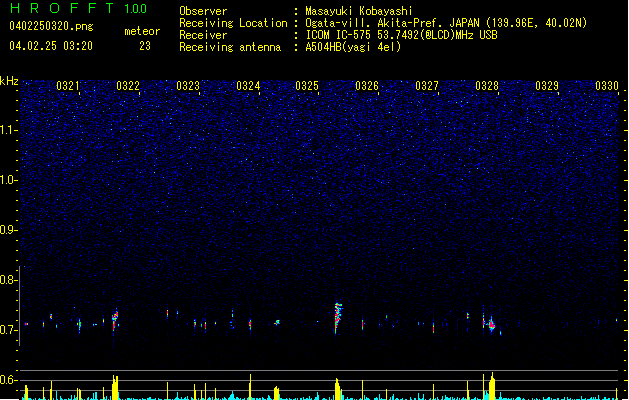Click the Receiver label
This screenshot has width=629, height=400.
pyautogui.click(x=203, y=35)
